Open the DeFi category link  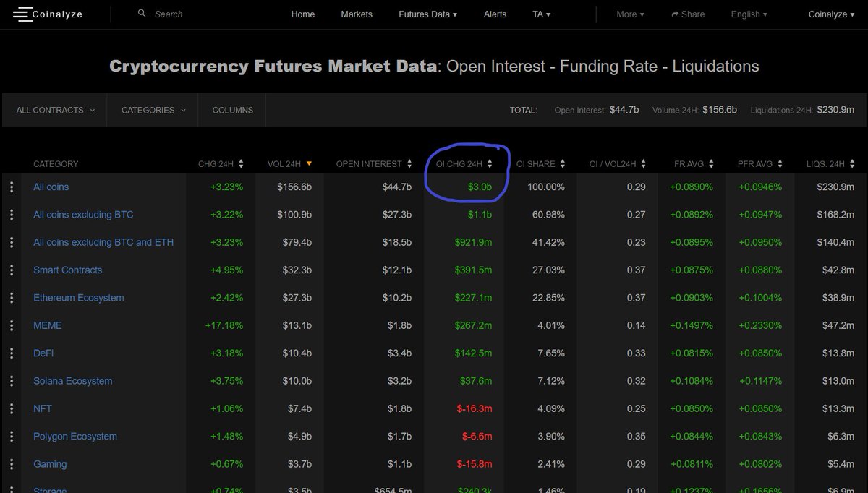(x=43, y=353)
